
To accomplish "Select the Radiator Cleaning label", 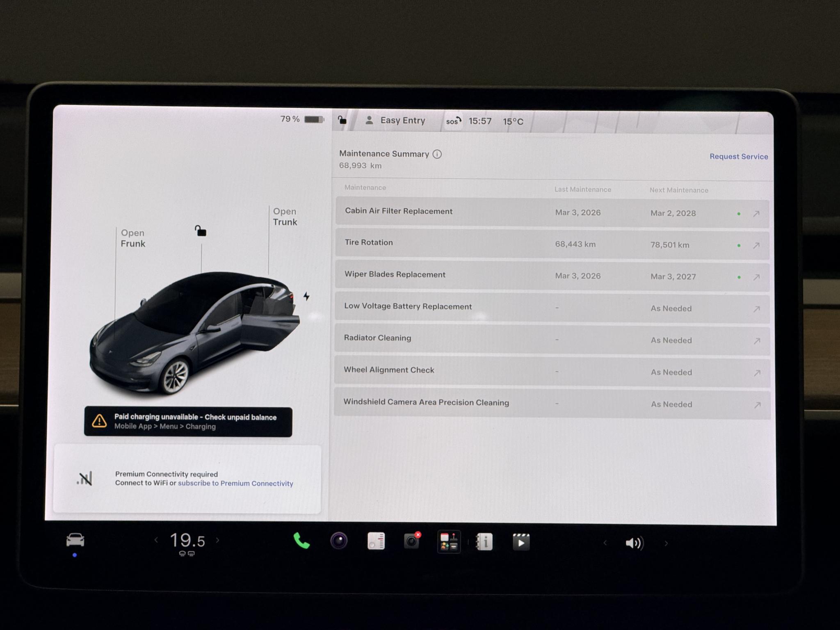I will pyautogui.click(x=377, y=338).
